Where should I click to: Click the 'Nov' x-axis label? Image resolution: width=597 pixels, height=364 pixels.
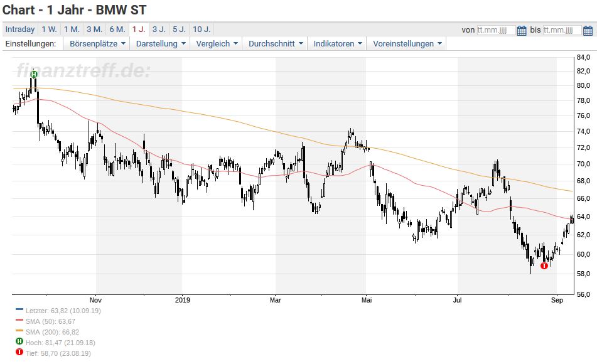(x=95, y=300)
